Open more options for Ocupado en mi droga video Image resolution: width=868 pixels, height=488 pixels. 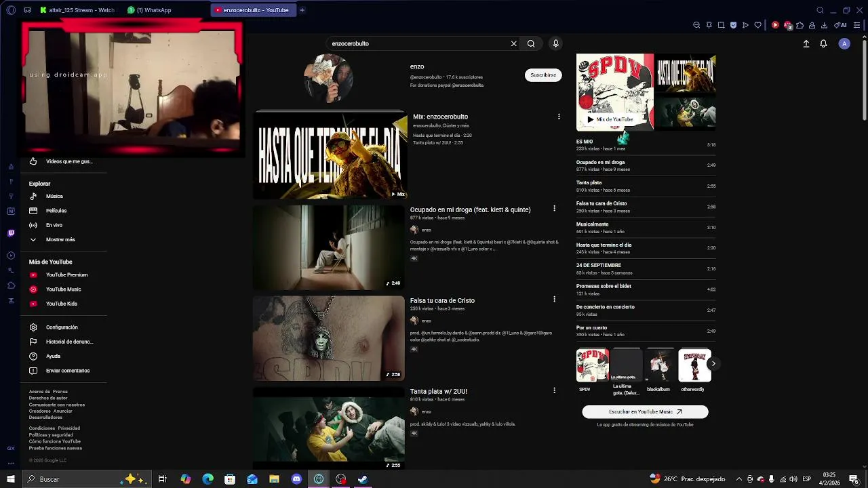(554, 208)
